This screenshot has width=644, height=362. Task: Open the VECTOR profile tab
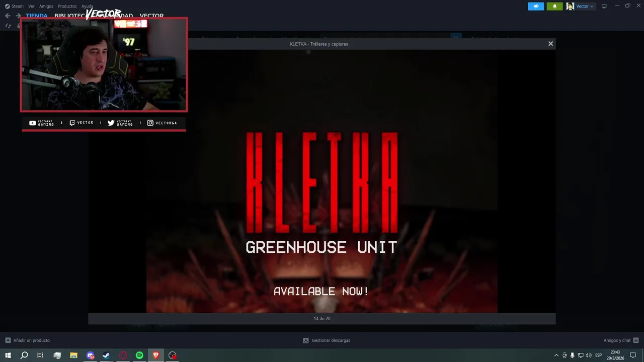[x=151, y=16]
